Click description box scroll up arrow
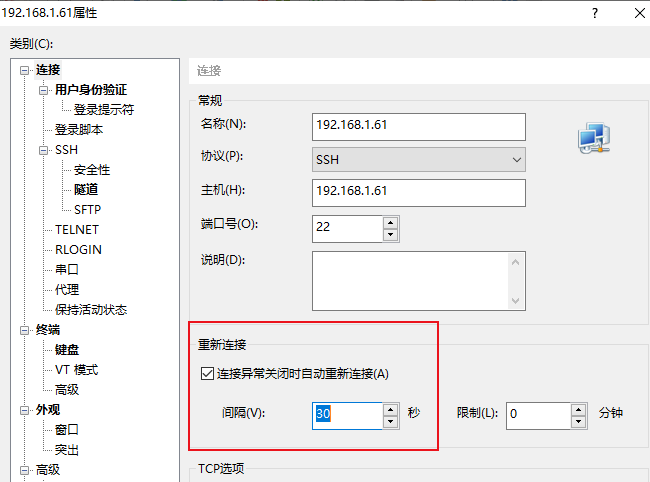This screenshot has width=650, height=482. click(x=516, y=262)
